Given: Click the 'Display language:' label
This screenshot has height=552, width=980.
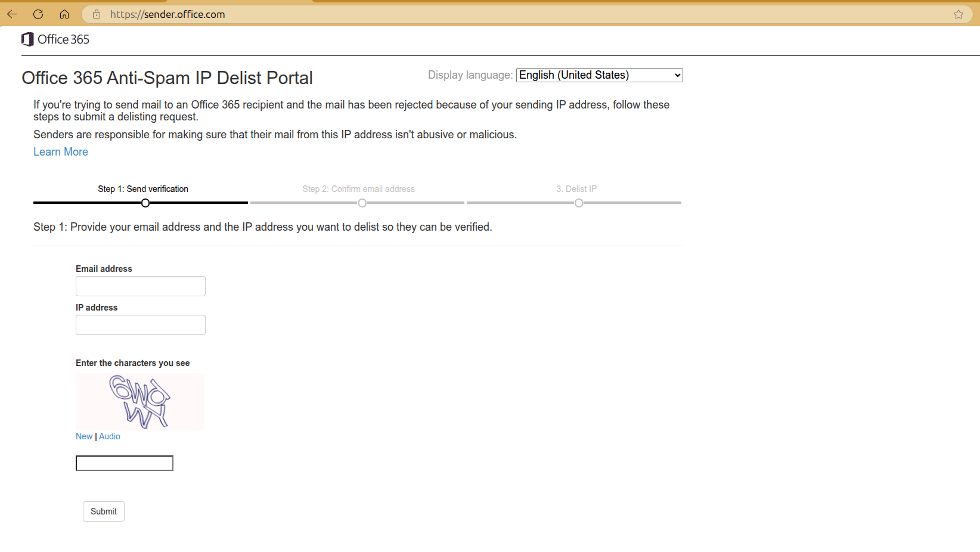Looking at the screenshot, I should [470, 75].
